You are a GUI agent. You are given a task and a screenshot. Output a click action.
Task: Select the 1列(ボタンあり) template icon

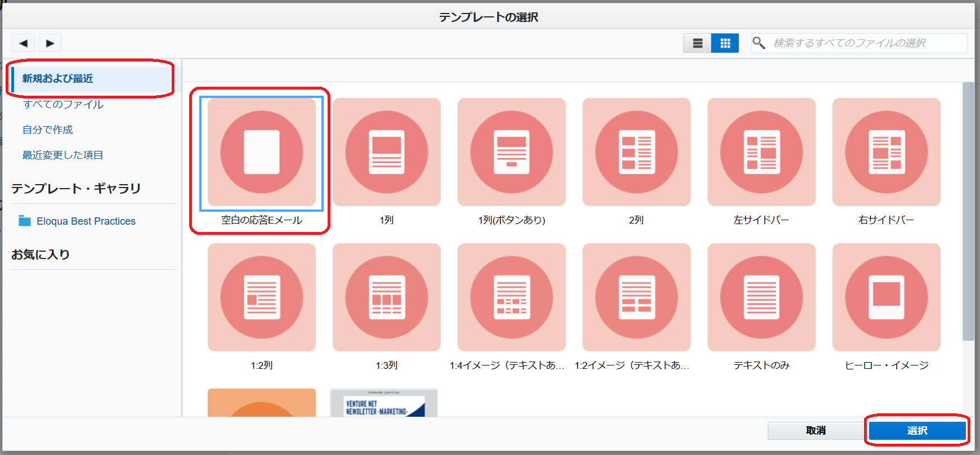tap(512, 152)
